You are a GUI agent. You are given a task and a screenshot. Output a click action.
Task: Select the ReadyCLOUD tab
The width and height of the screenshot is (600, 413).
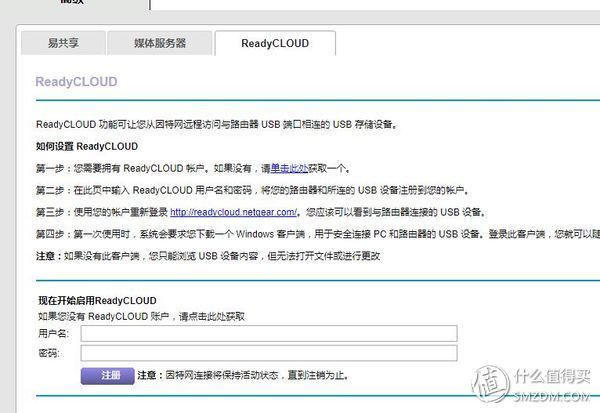tap(275, 43)
